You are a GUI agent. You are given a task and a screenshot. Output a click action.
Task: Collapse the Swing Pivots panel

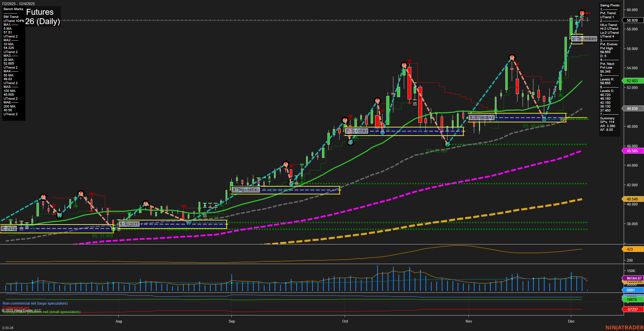coord(610,5)
